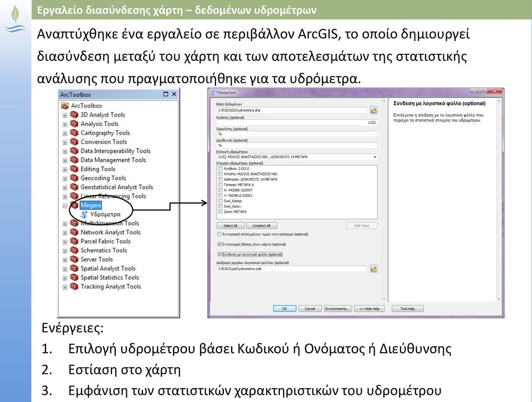Viewport: 532px width, 402px height.
Task: Check the X: 442088.520007 checkbox
Action: tap(221, 190)
